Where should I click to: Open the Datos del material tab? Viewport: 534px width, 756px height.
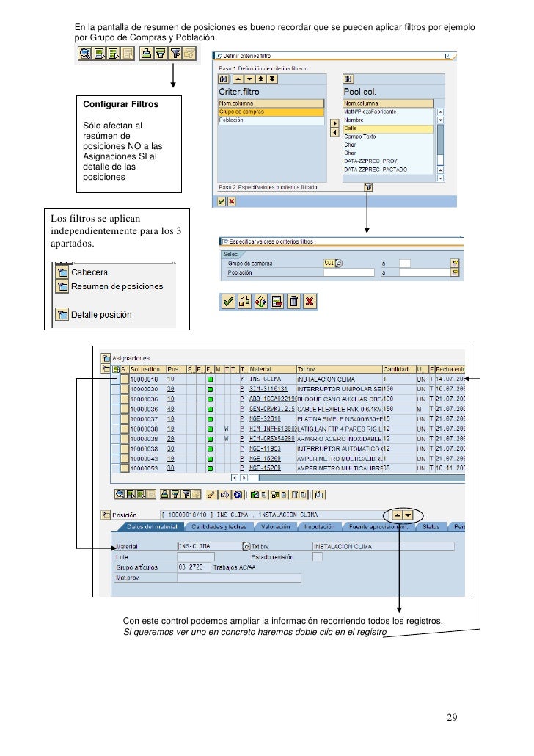tap(153, 527)
